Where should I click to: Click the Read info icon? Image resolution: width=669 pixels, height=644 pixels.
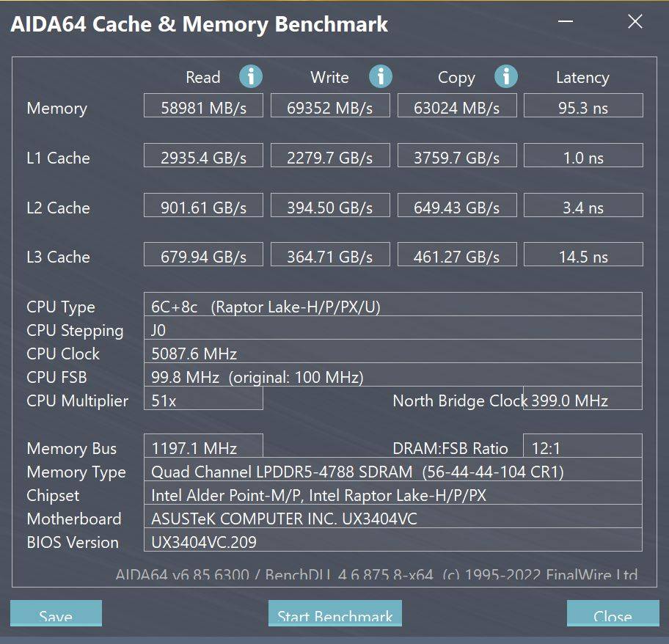click(251, 76)
